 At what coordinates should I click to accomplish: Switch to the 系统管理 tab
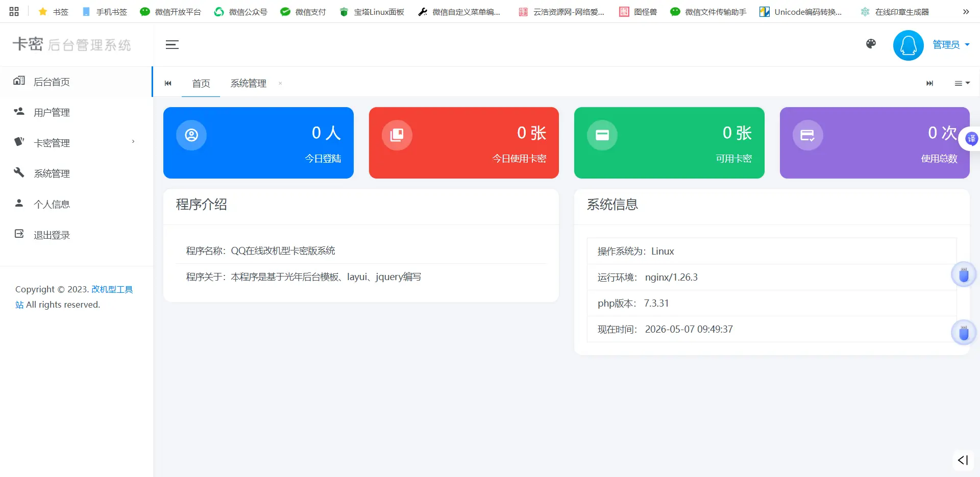(248, 83)
